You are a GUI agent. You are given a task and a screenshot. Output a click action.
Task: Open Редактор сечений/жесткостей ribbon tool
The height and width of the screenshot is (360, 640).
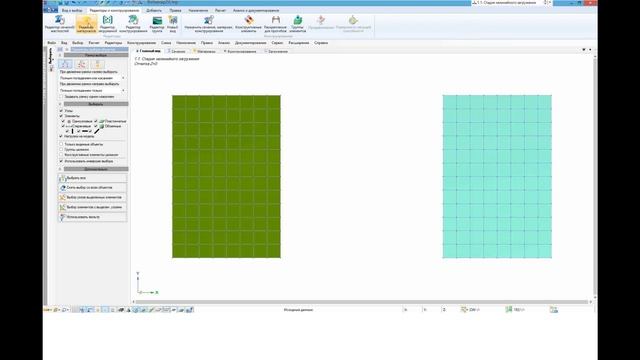point(60,24)
